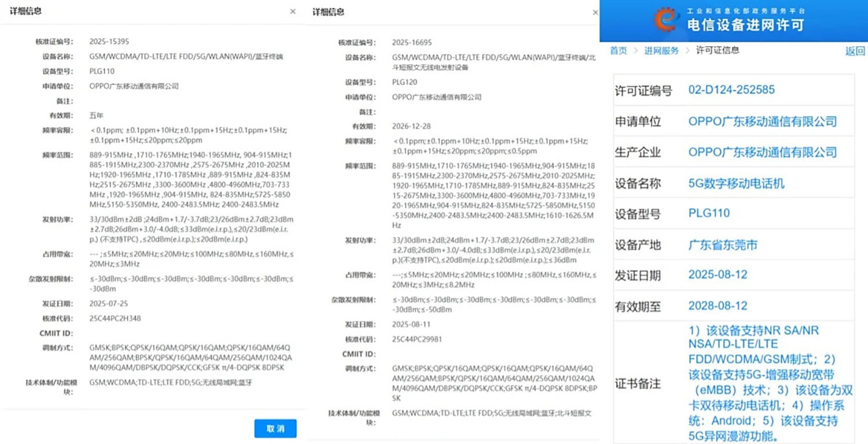The height and width of the screenshot is (444, 868).
Task: Click the 电信设备进网许可 header title
Action: (745, 25)
